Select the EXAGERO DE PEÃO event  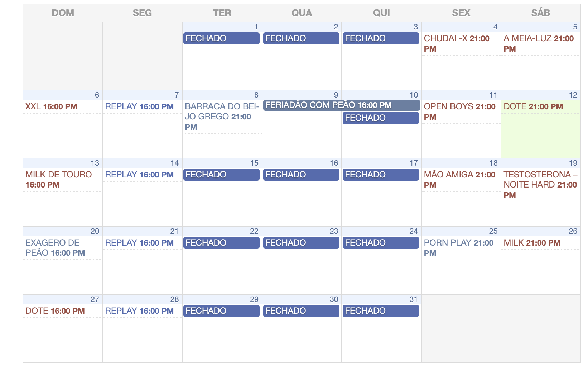(x=55, y=248)
